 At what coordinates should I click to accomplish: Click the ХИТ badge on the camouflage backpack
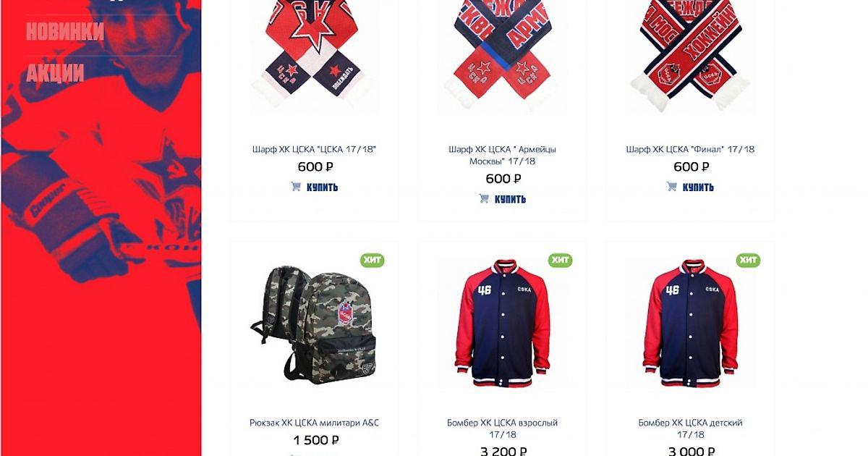click(372, 260)
